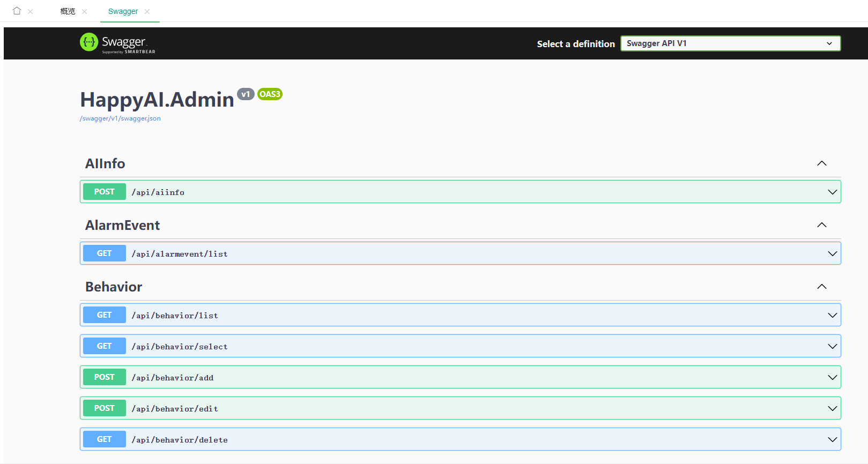
Task: Click the Swagger logo
Action: (x=117, y=43)
